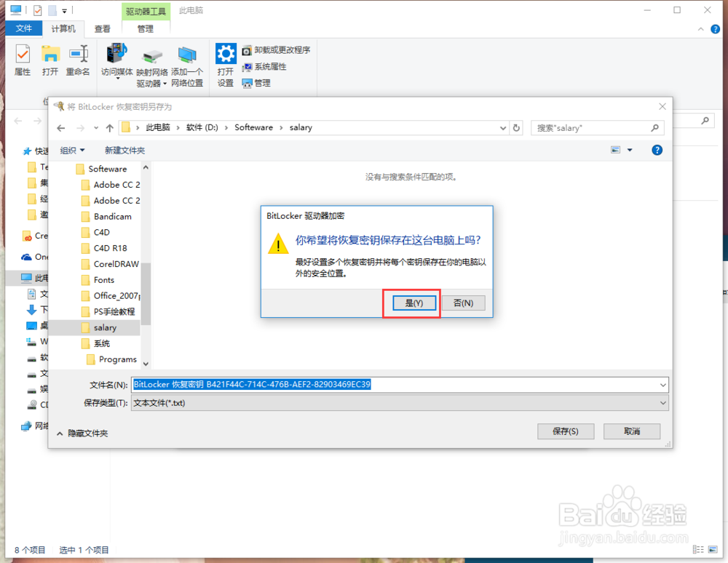Click the Save button
This screenshot has height=563, width=728.
(566, 431)
